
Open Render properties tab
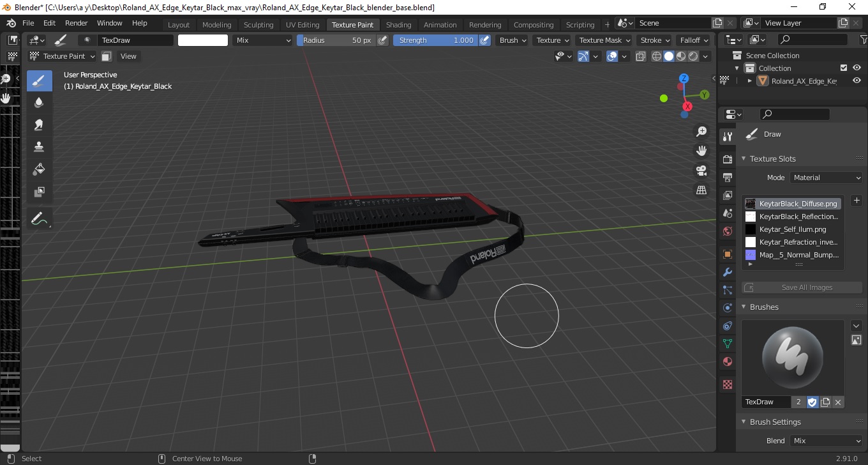click(727, 159)
